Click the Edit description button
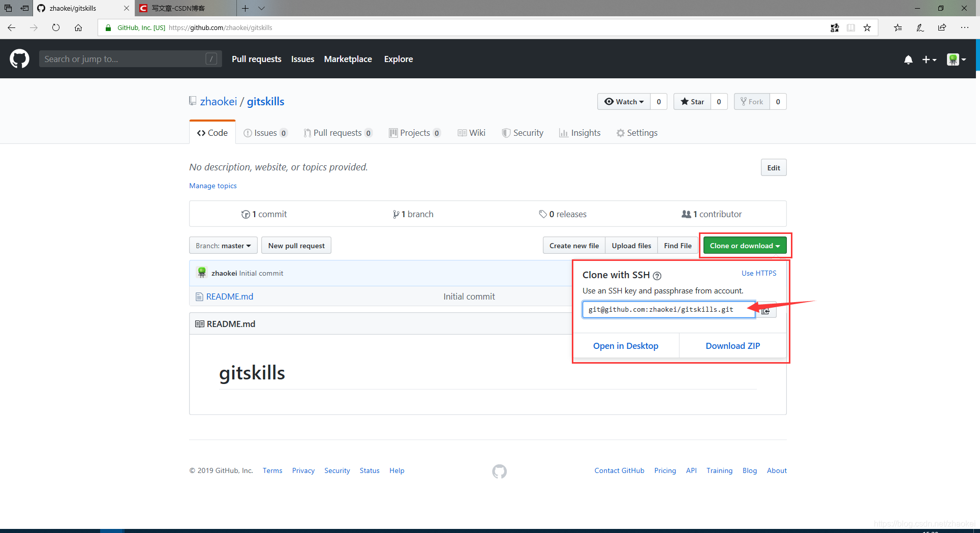980x533 pixels. click(774, 168)
